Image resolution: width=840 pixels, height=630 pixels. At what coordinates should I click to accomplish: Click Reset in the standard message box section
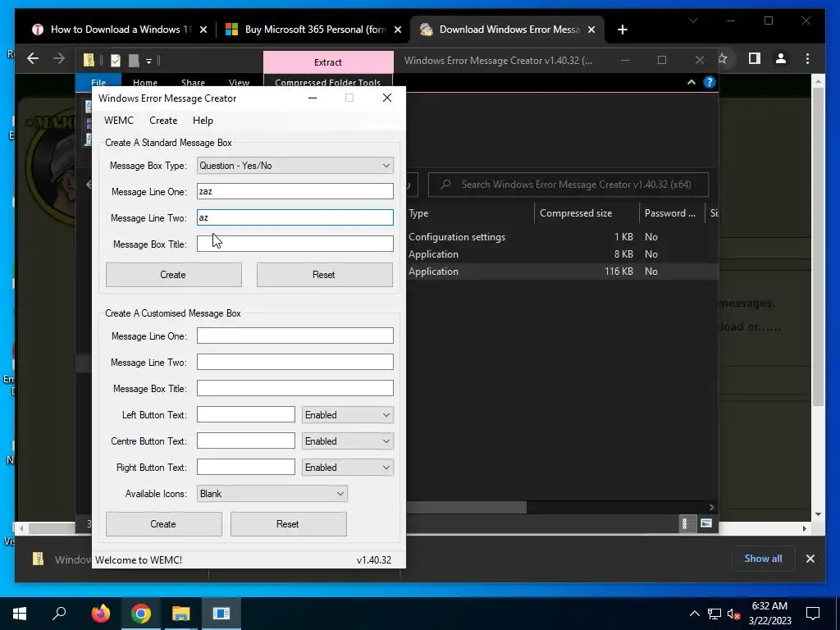(x=324, y=275)
